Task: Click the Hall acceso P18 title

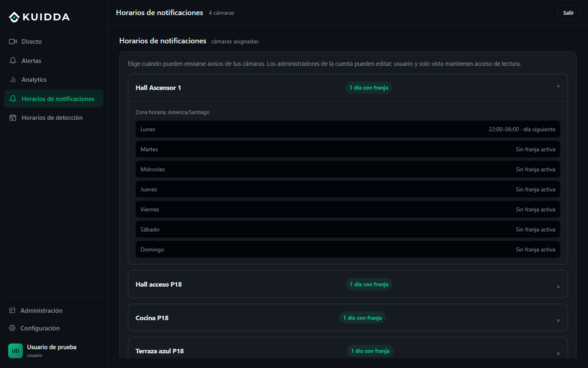Action: (x=159, y=284)
